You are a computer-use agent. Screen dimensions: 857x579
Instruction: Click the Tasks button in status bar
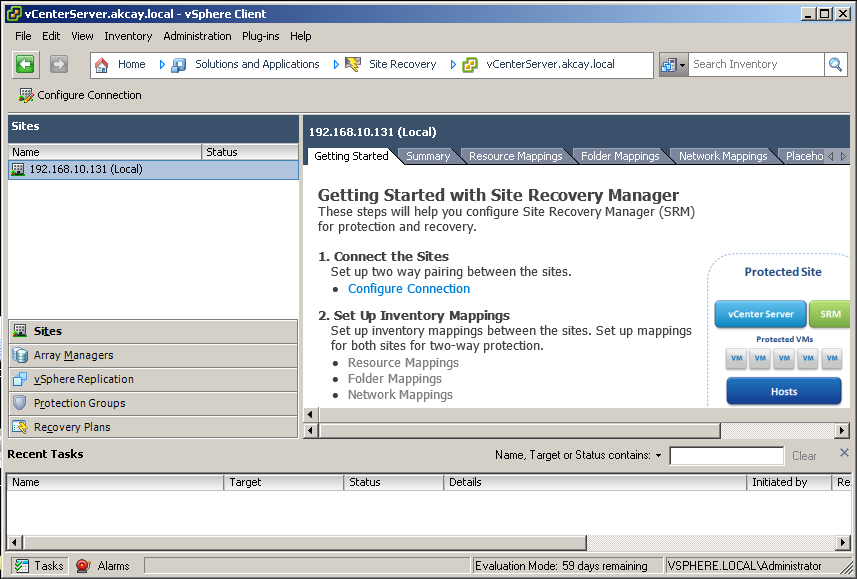(x=39, y=566)
